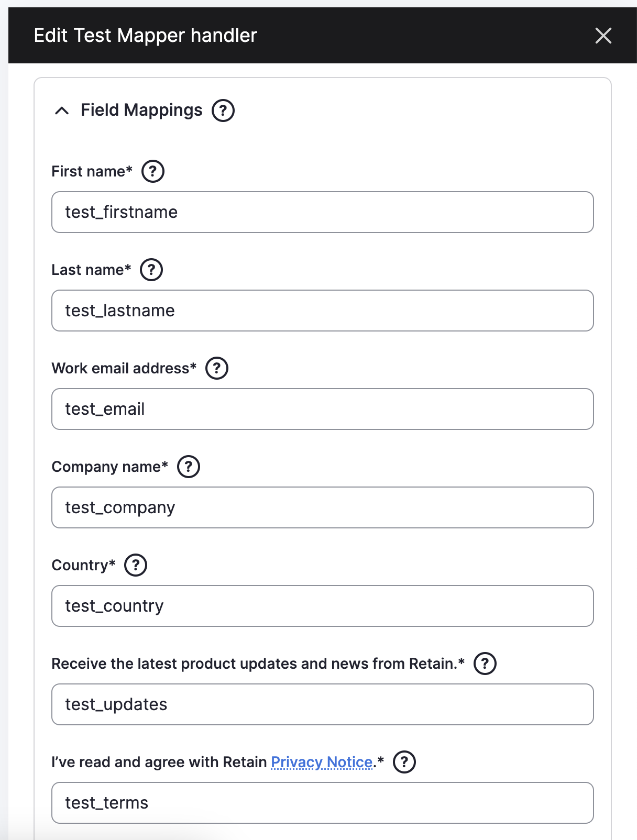Click the Field Mappings section heading

coord(141,110)
